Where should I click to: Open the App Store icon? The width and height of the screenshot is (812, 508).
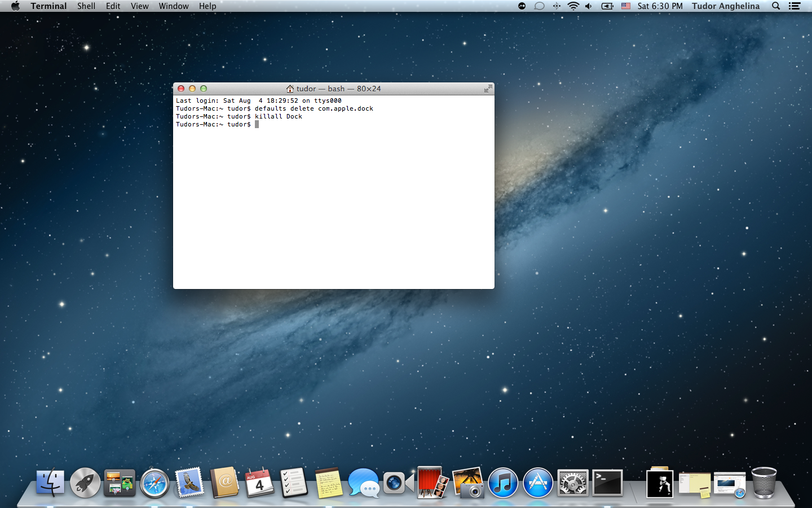537,484
